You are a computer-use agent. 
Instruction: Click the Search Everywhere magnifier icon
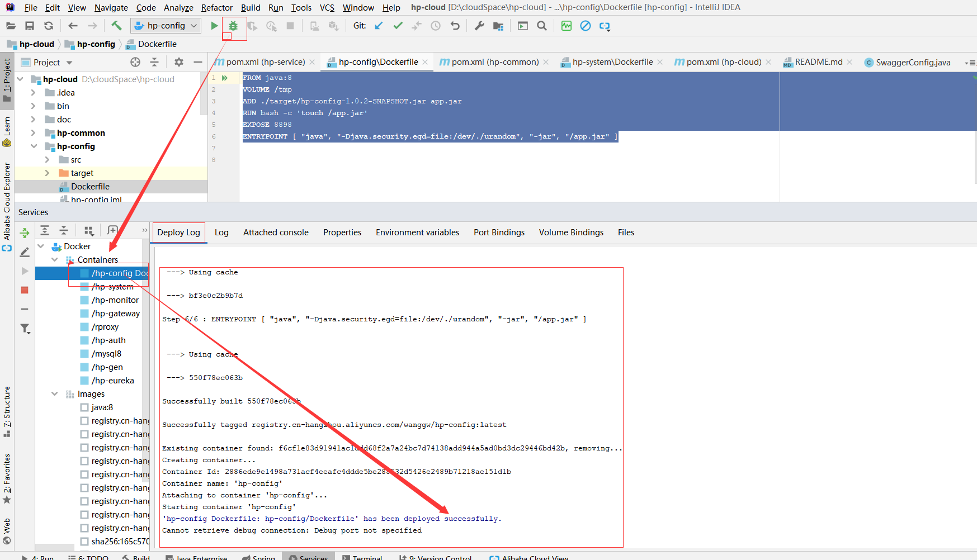pos(541,26)
